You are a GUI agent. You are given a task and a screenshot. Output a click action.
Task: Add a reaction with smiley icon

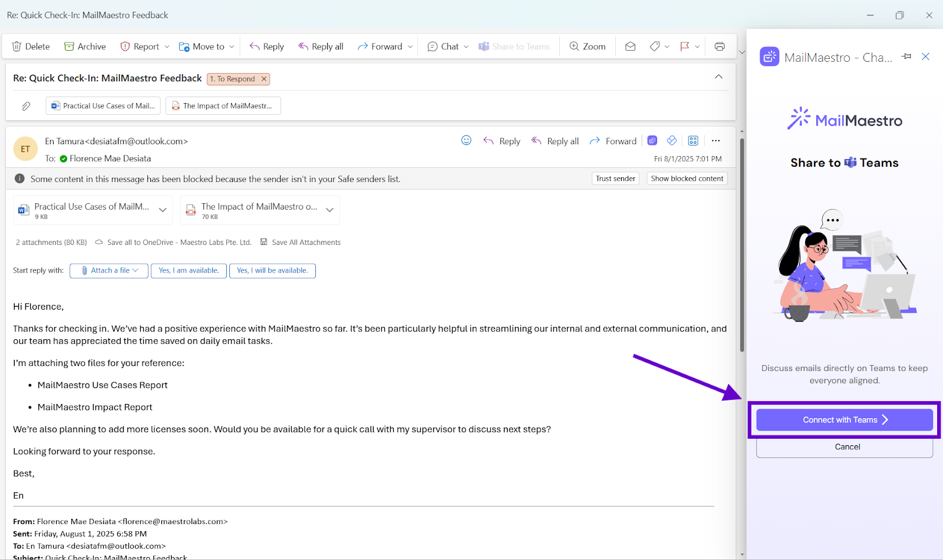[466, 140]
